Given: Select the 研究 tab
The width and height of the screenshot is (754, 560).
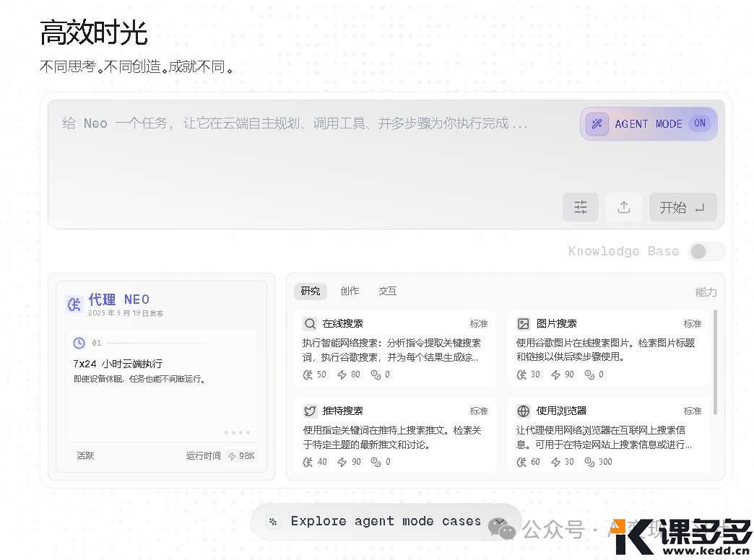Looking at the screenshot, I should tap(310, 291).
